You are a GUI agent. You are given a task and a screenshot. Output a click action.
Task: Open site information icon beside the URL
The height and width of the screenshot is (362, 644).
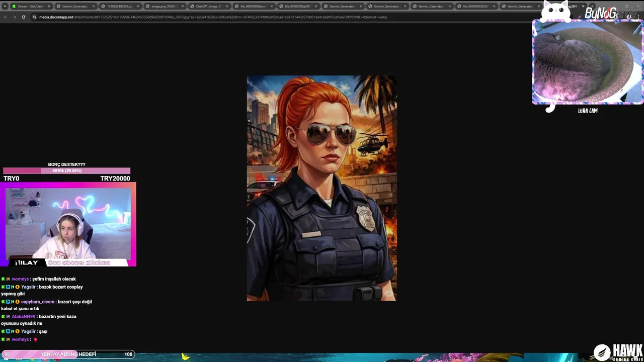pos(34,17)
